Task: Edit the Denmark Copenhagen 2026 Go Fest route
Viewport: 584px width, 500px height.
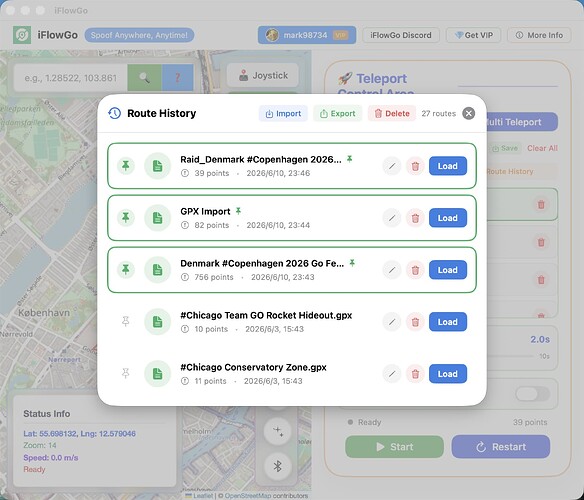Action: pyautogui.click(x=392, y=270)
